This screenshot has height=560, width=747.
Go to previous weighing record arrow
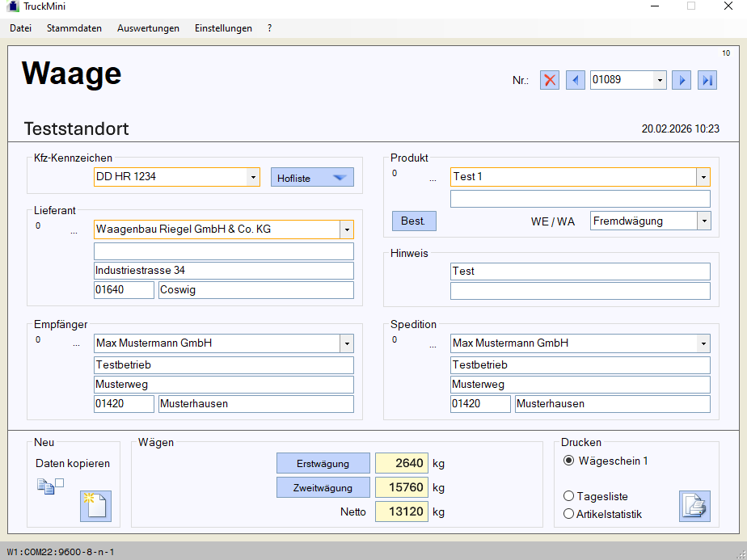click(575, 80)
